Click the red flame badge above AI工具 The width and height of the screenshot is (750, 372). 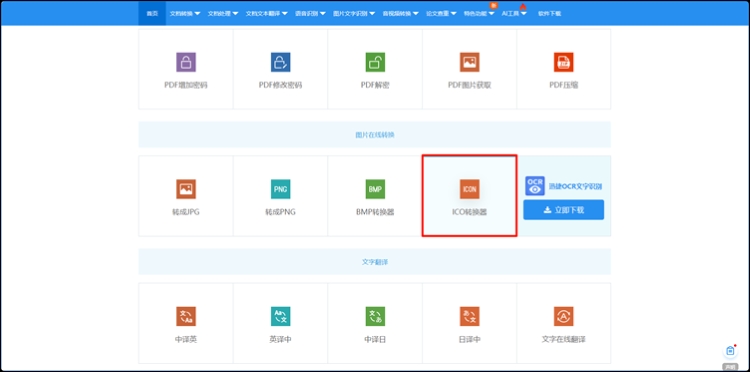click(523, 7)
